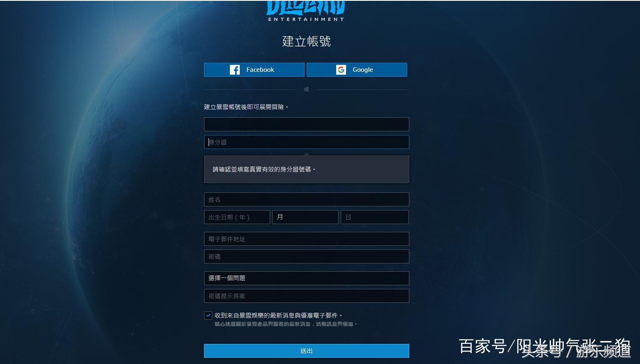Submit the form via 送出 button

coord(306,350)
